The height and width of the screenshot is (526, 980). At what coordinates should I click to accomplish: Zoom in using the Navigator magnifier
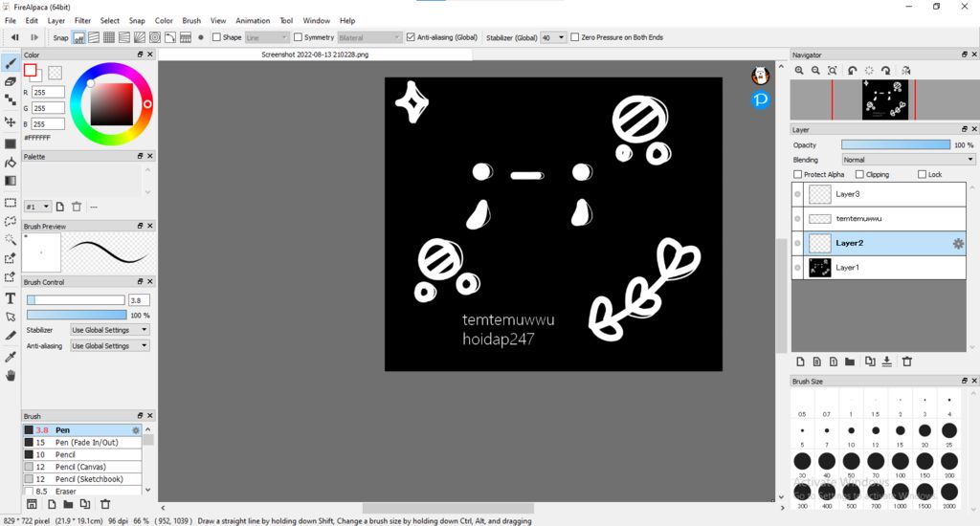pos(799,71)
